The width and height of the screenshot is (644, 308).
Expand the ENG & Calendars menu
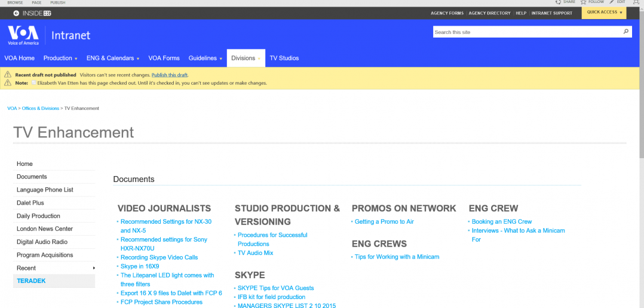coord(113,58)
